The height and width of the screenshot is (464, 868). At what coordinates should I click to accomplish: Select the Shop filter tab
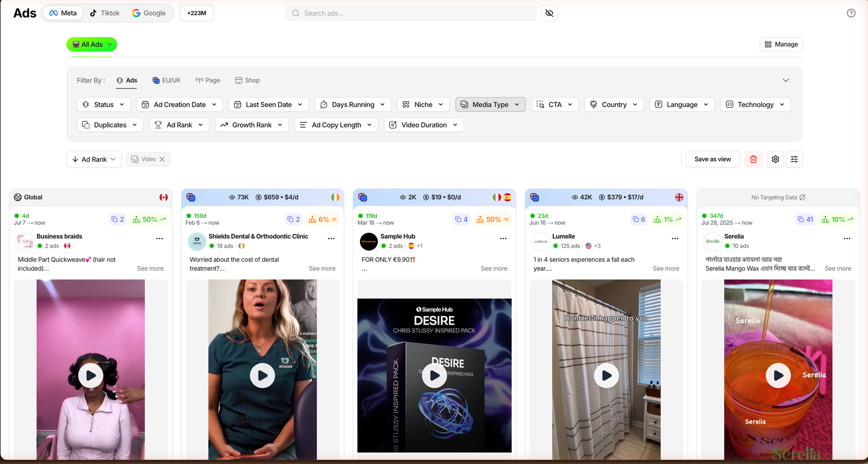(x=247, y=80)
